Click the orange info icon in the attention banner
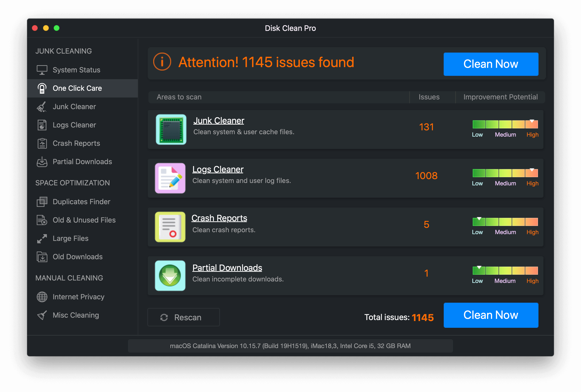 tap(162, 62)
